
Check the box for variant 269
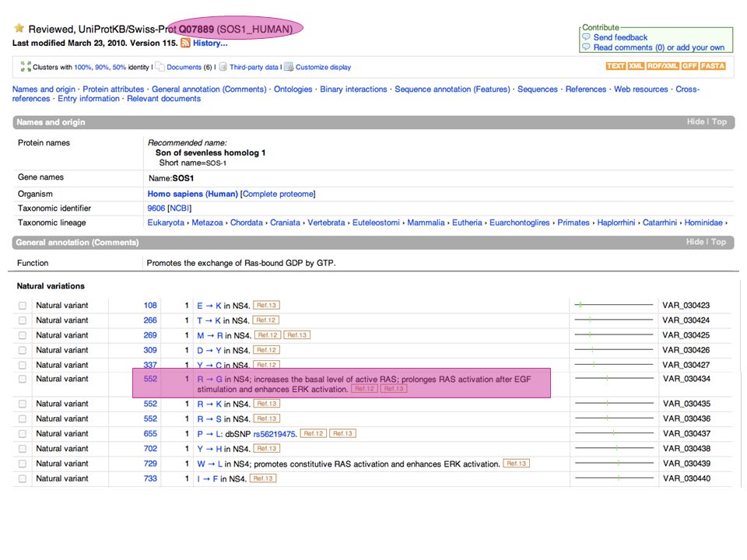23,335
